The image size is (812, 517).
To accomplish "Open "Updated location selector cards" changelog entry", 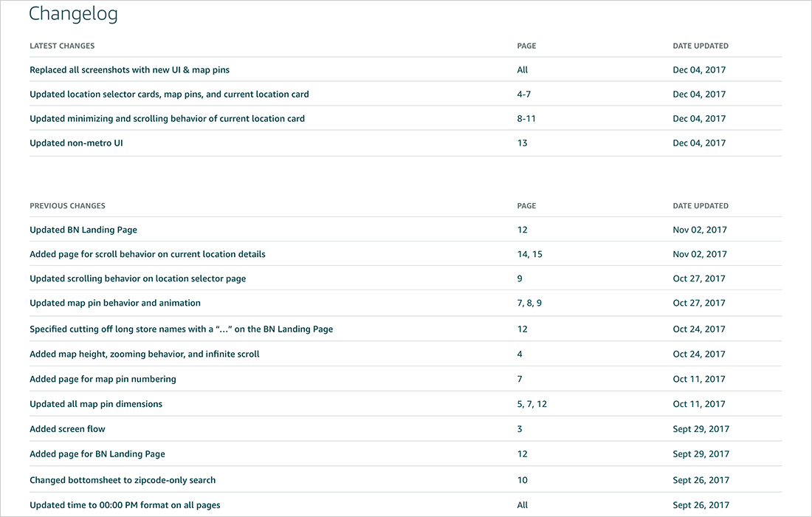I will tap(169, 95).
